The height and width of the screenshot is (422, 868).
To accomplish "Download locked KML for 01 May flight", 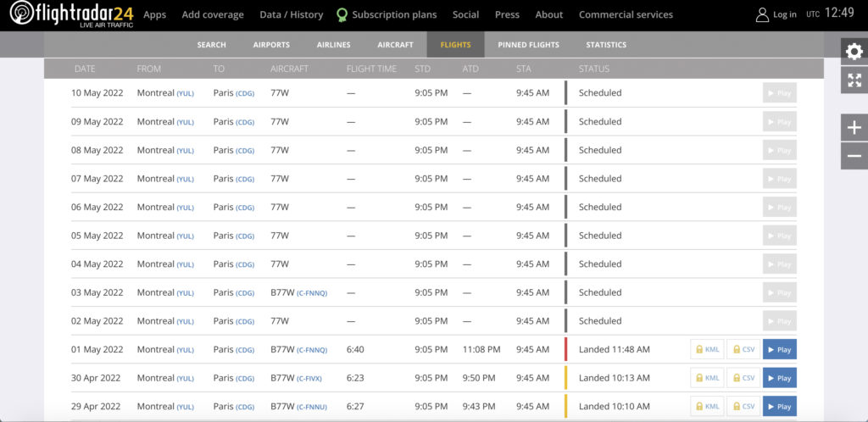I will pyautogui.click(x=707, y=350).
